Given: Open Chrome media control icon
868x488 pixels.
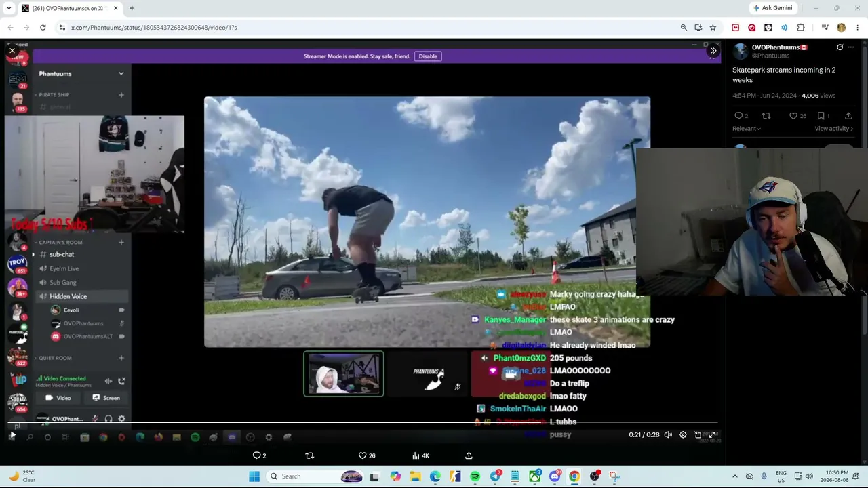Looking at the screenshot, I should [x=825, y=28].
